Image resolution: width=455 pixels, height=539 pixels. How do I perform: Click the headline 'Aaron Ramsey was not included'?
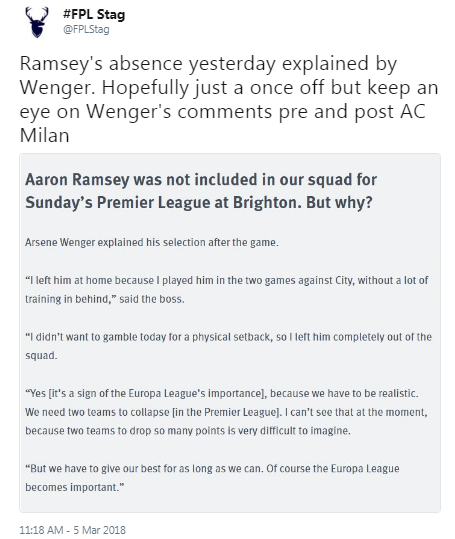[x=201, y=180]
